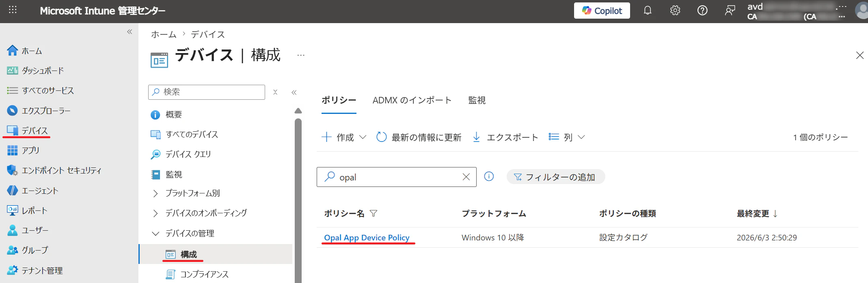Open エンドポイント セキュリティ in the sidebar
868x283 pixels.
(x=54, y=170)
